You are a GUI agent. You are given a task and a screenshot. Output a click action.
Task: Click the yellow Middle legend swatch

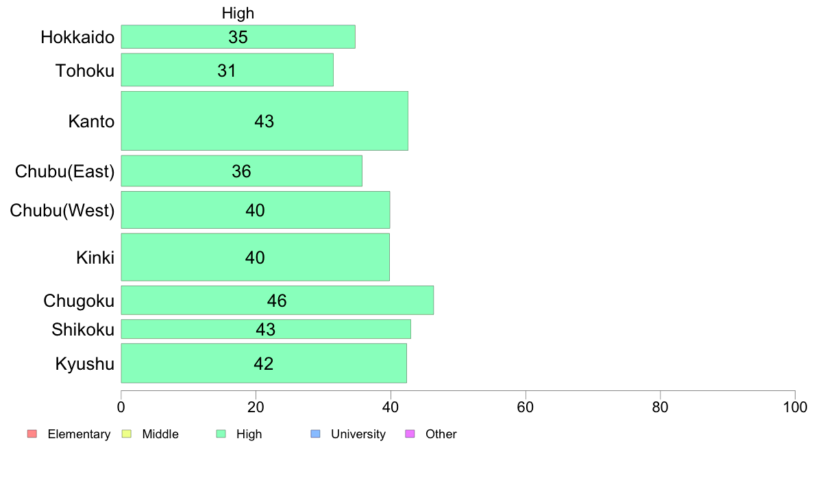click(126, 434)
